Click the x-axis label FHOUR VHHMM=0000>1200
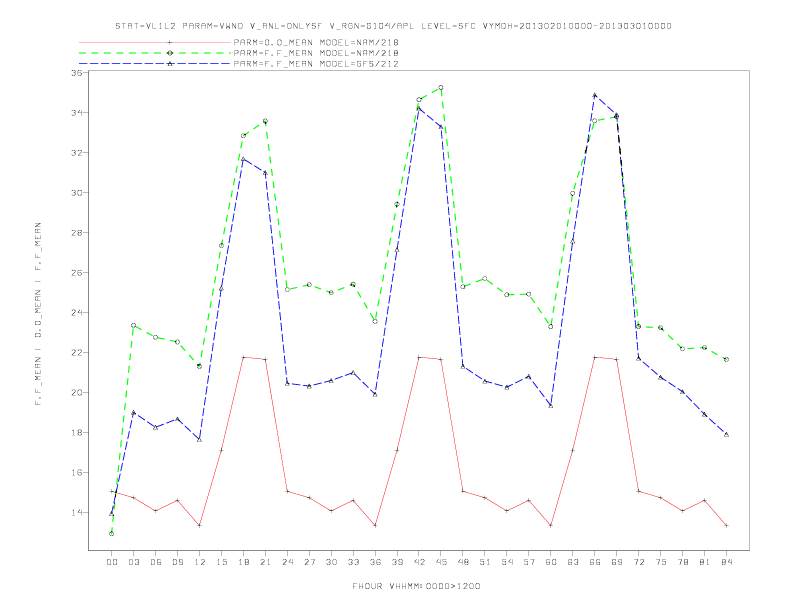Image resolution: width=792 pixels, height=612 pixels. (416, 586)
